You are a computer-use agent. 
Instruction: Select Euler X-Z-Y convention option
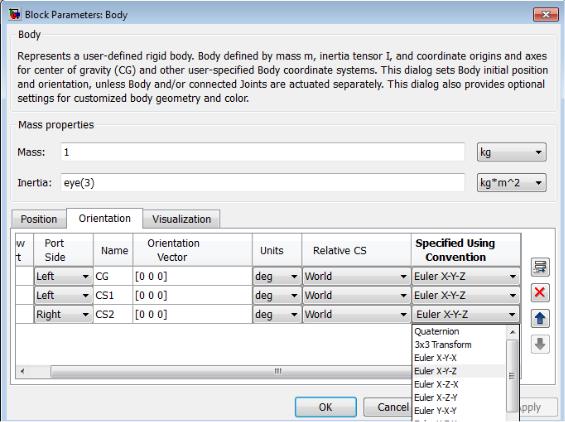coord(459,397)
